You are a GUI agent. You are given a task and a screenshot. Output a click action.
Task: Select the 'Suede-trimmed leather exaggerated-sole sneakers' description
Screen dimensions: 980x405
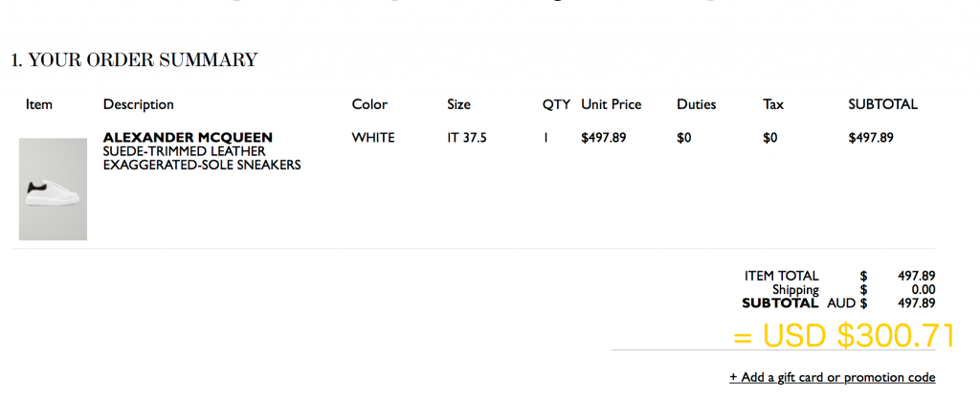coord(202,159)
